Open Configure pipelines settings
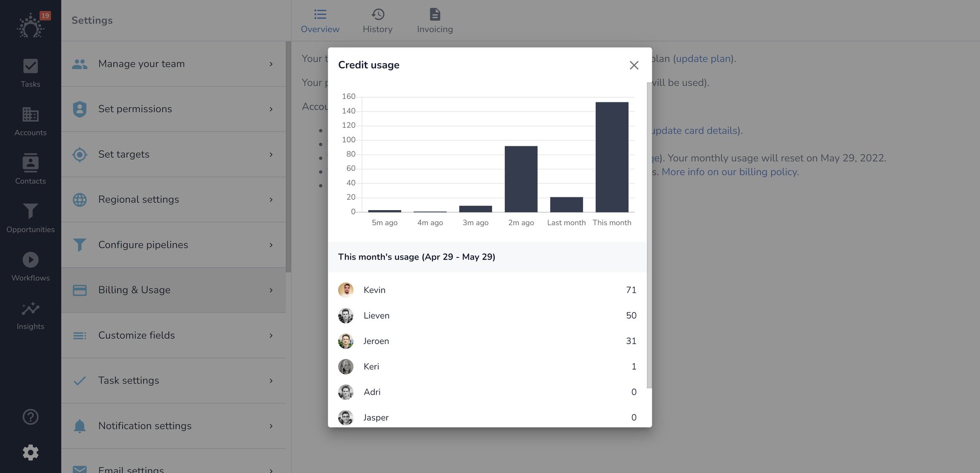 (173, 245)
